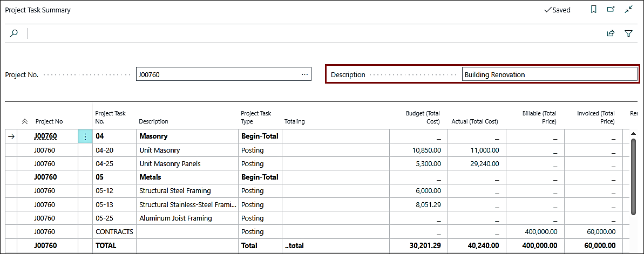Click budget value 10,850.00
The height and width of the screenshot is (254, 644).
click(426, 150)
